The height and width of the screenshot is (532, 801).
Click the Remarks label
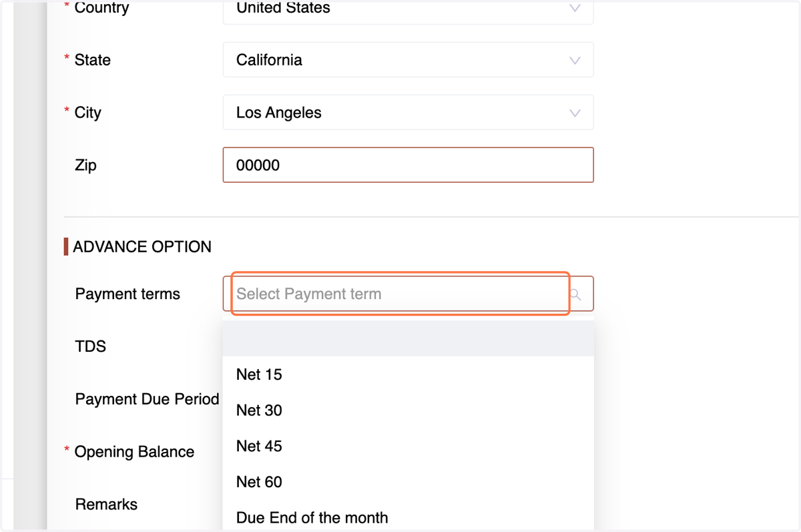(x=106, y=505)
